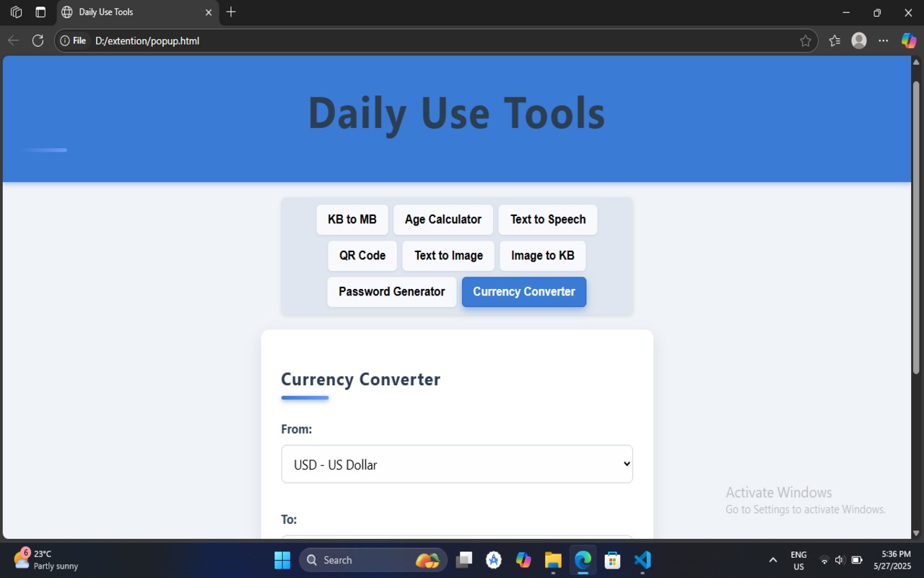Image resolution: width=924 pixels, height=578 pixels.
Task: Open the From currency dropdown
Action: tap(457, 464)
